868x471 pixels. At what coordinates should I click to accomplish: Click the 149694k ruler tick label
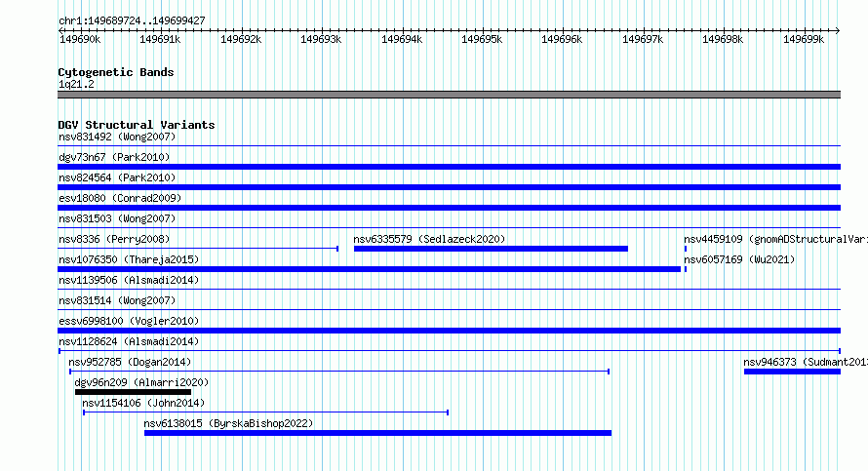pyautogui.click(x=402, y=39)
